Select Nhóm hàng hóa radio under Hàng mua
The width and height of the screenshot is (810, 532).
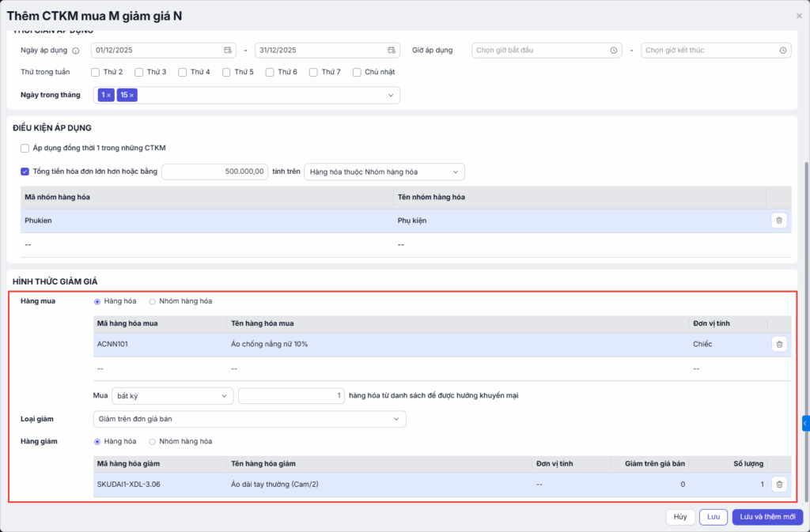click(153, 301)
